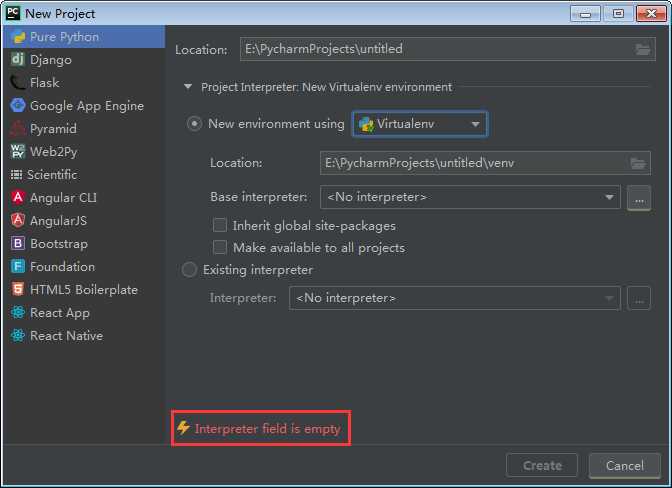Click the venv Location path field
This screenshot has width=672, height=488.
(485, 163)
